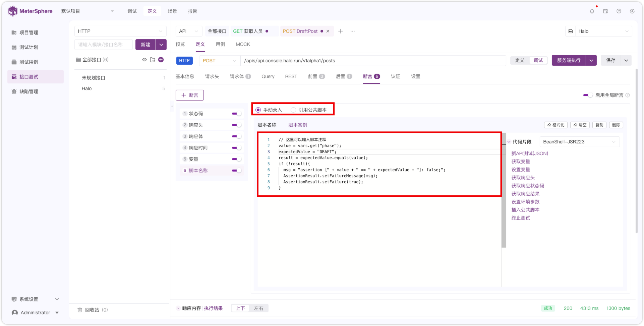Open the Halo environment dropdown
This screenshot has width=644, height=326.
point(604,31)
